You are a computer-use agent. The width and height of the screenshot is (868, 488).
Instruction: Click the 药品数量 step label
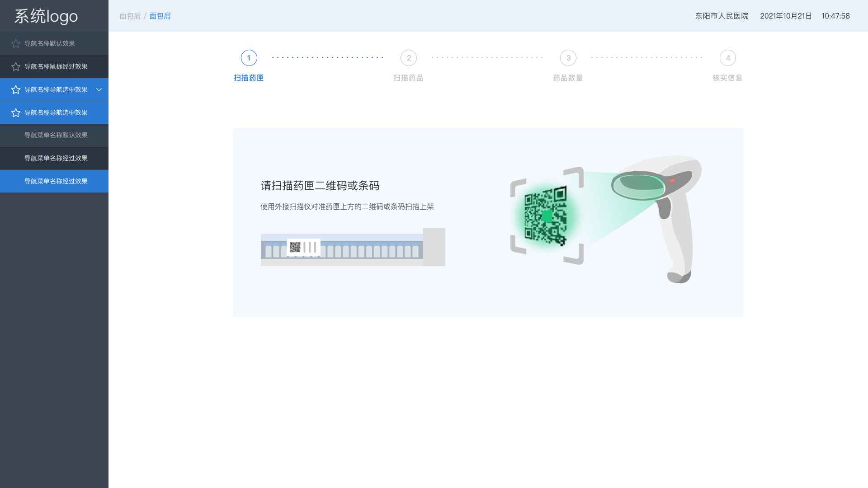(x=568, y=78)
